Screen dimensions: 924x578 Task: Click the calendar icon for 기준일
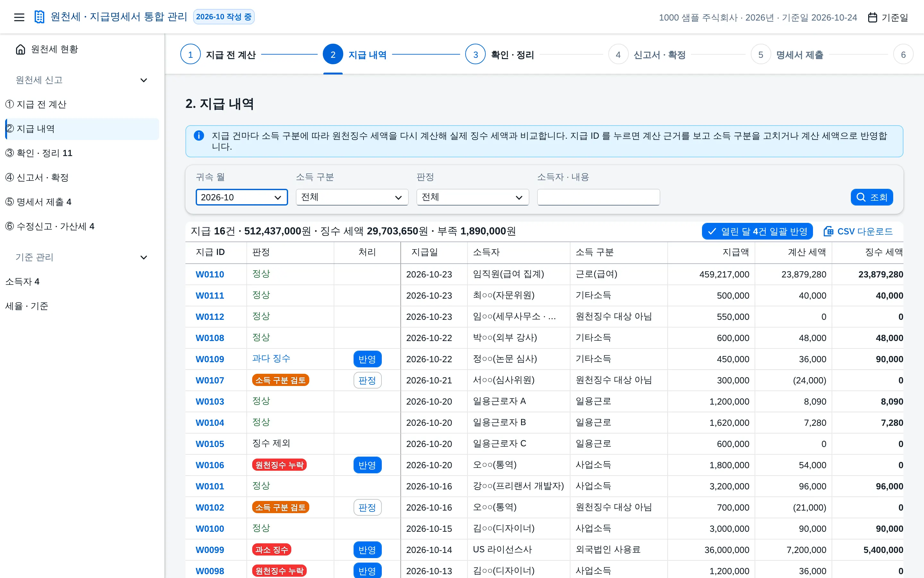coord(872,17)
